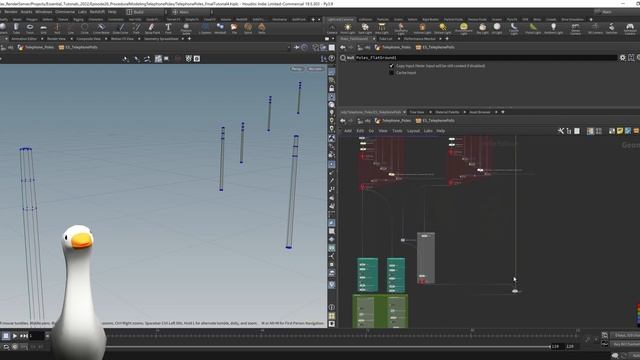Add a Sky Light from shelf
The width and height of the screenshot is (640, 360).
tap(482, 29)
